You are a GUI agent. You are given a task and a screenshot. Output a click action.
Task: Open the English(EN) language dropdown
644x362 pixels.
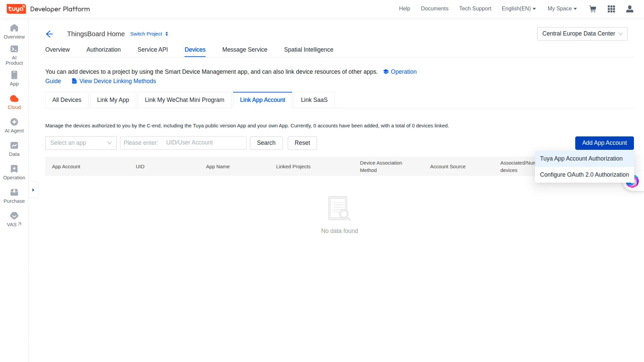tap(519, 9)
